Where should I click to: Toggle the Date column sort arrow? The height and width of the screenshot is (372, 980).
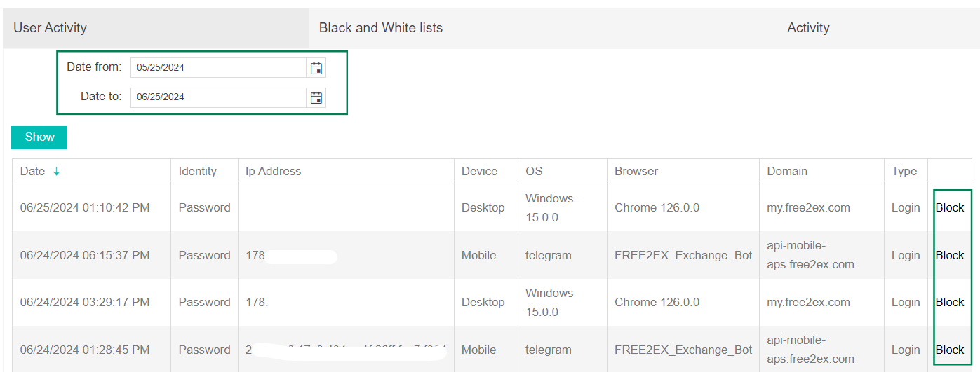click(57, 172)
